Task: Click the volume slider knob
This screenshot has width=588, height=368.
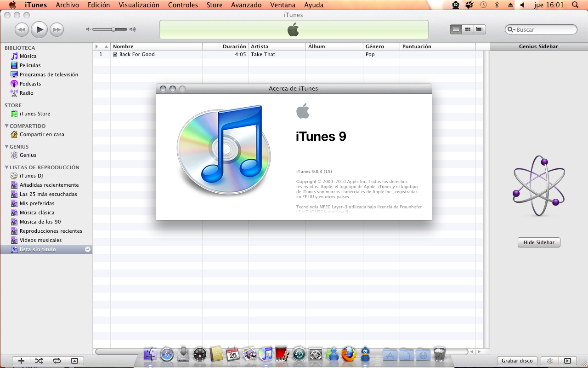Action: click(113, 29)
